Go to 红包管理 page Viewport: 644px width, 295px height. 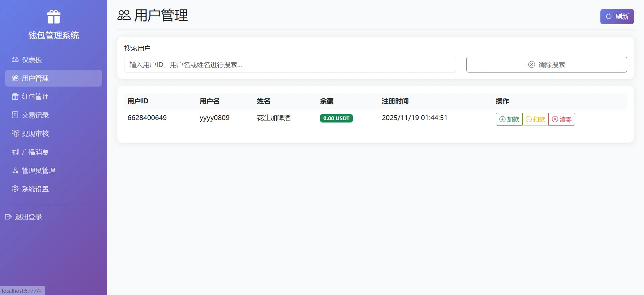point(54,97)
